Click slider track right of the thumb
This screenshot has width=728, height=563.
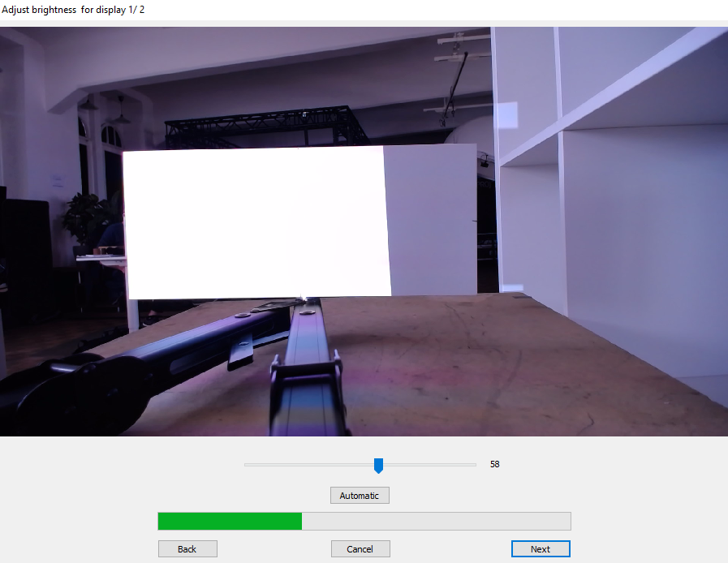click(x=430, y=465)
